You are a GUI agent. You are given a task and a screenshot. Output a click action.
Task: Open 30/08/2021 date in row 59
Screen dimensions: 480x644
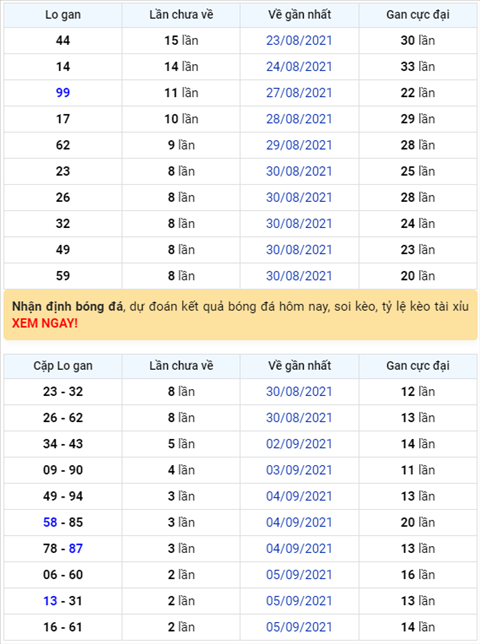[x=299, y=276]
